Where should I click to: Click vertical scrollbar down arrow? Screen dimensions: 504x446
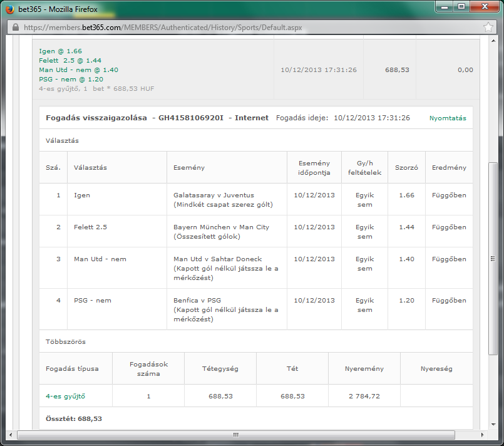[x=493, y=425]
